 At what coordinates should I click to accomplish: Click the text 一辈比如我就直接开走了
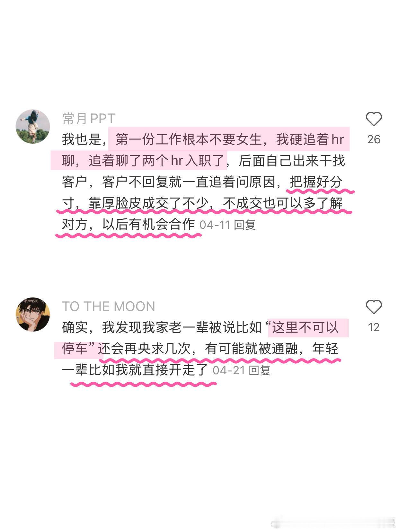click(x=135, y=370)
